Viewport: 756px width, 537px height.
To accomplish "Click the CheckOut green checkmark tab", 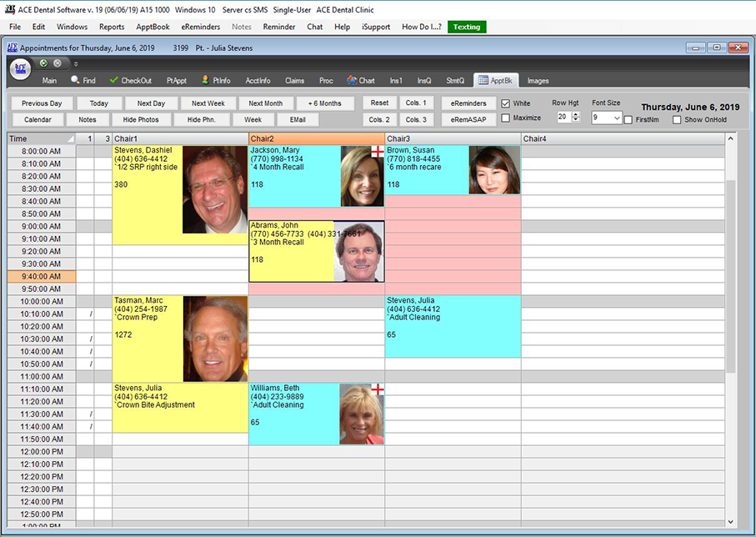I will pyautogui.click(x=131, y=81).
